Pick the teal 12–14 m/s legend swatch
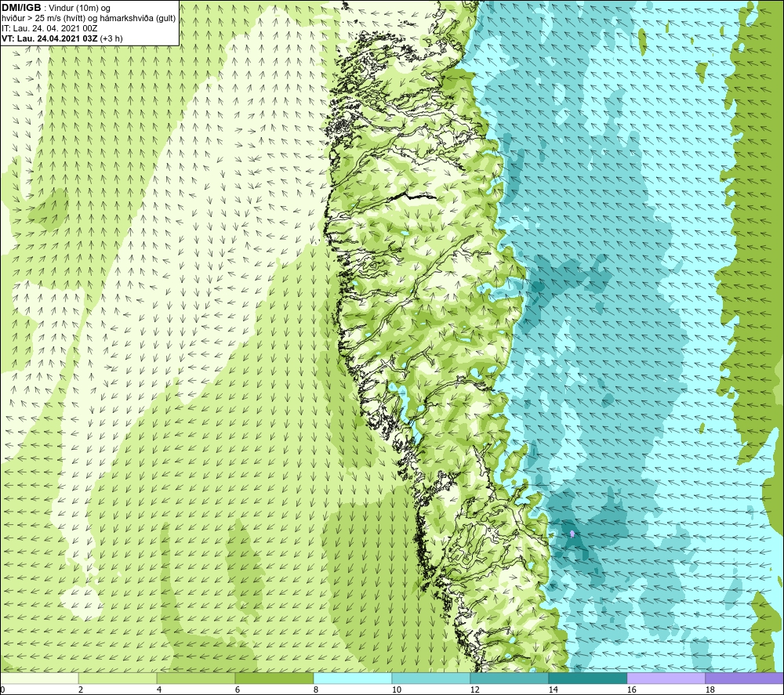Viewport: 784px width, 695px height. point(509,678)
